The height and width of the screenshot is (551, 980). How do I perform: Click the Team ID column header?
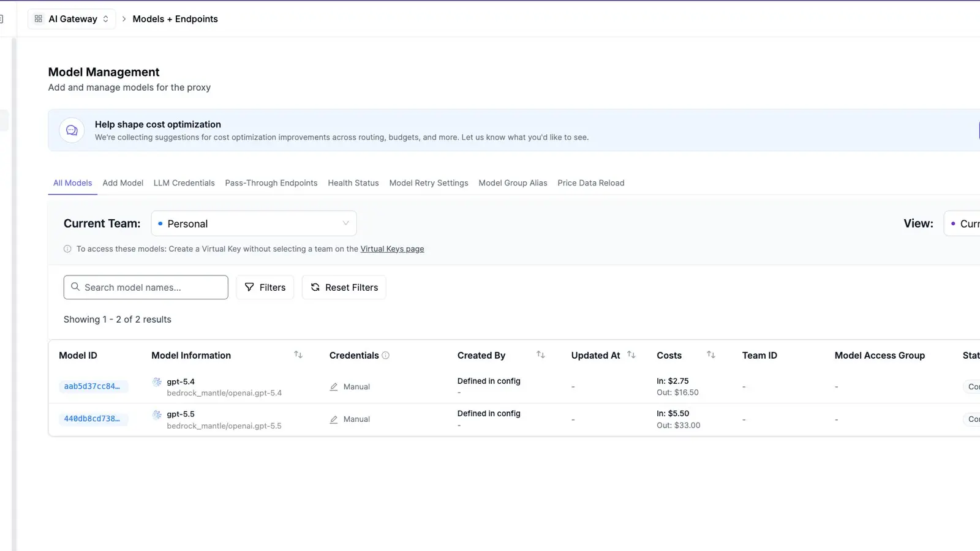click(759, 356)
